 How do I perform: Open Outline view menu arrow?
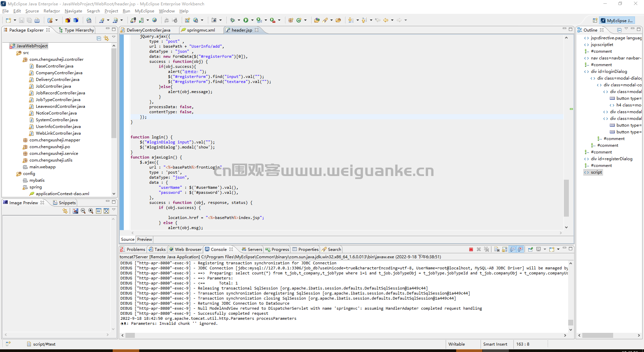[x=626, y=29]
